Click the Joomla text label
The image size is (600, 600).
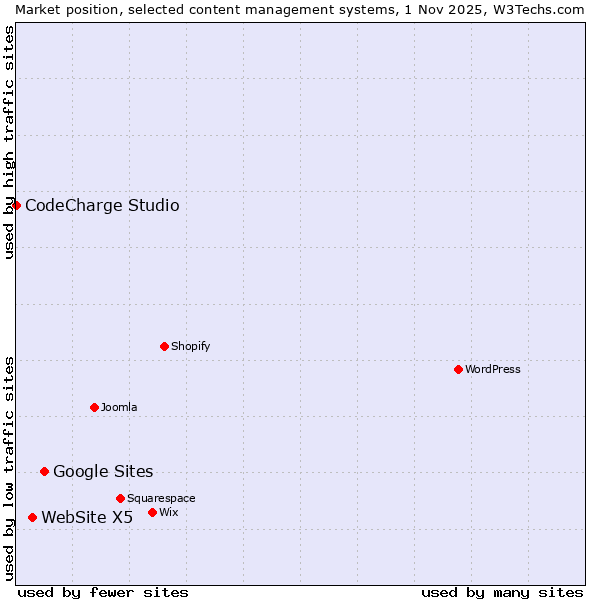click(x=119, y=407)
